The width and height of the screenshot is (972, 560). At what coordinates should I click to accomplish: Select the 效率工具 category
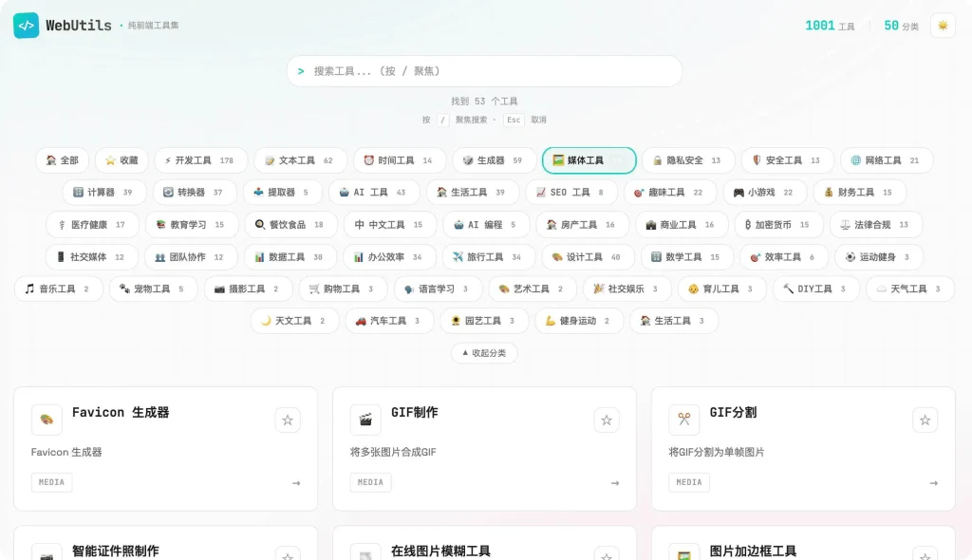point(783,256)
